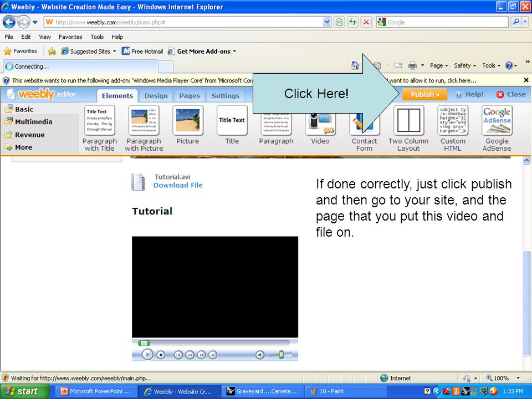Open the Help question mark dropdown
The height and width of the screenshot is (399, 532).
click(x=511, y=65)
